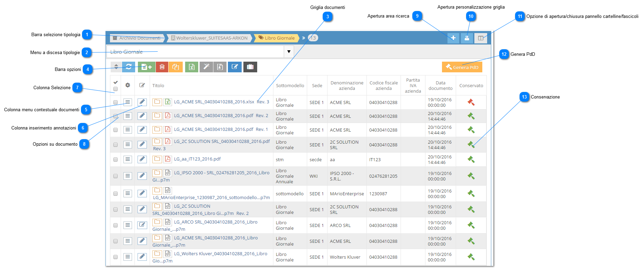Open LG_aa_IT123_2016.pdf document link
This screenshot has width=644, height=269.
tap(197, 159)
